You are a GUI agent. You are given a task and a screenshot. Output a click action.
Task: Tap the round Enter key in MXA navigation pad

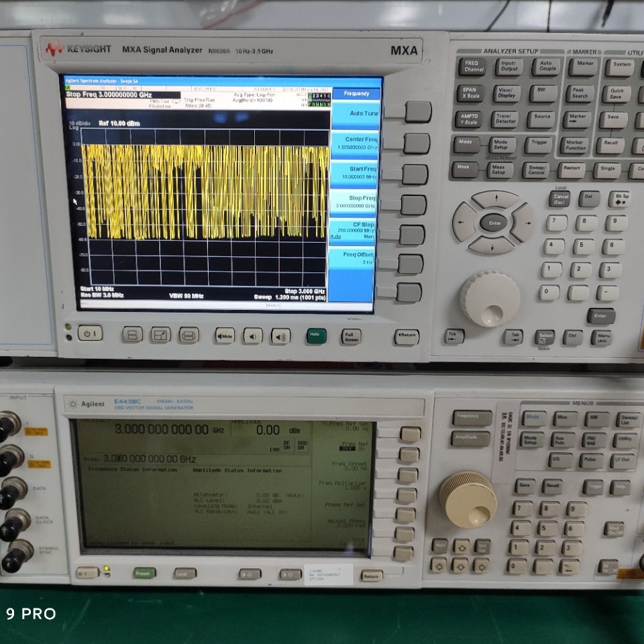494,223
